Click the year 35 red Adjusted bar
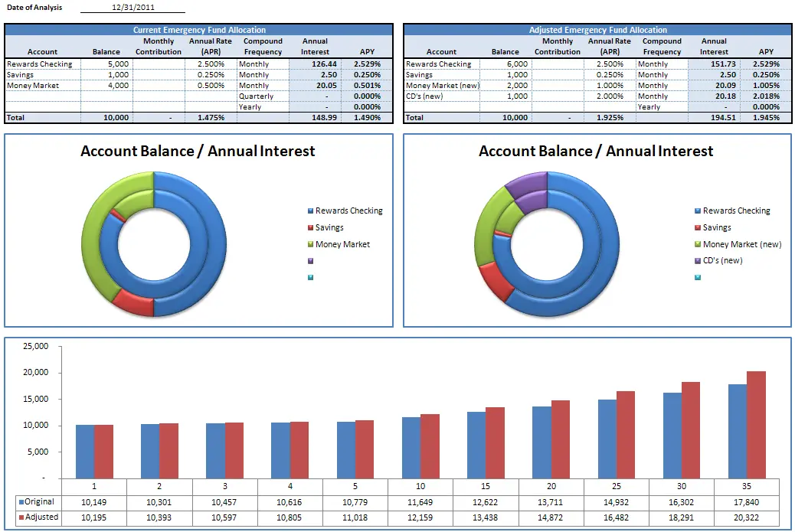Viewport: 795px width, 532px height. [x=756, y=425]
